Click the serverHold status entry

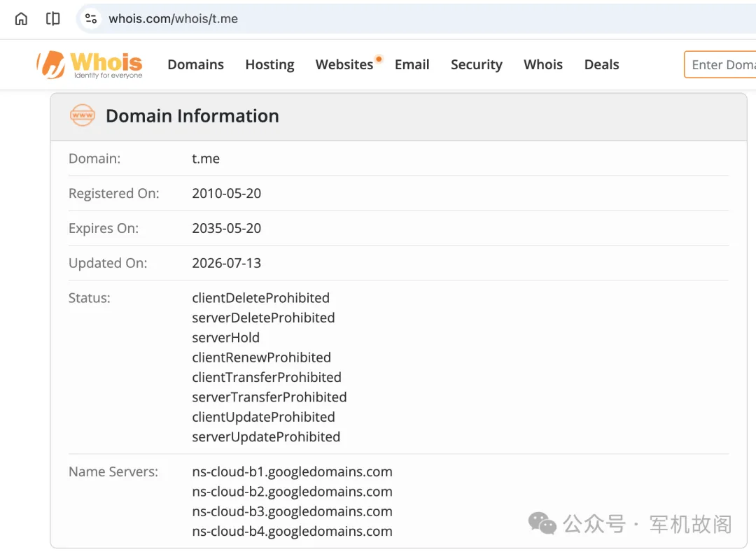point(225,338)
